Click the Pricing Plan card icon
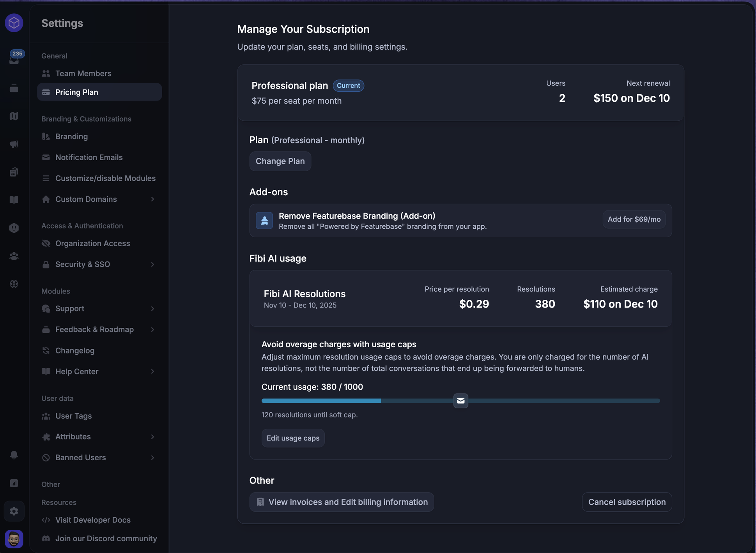The height and width of the screenshot is (553, 756). [x=46, y=92]
